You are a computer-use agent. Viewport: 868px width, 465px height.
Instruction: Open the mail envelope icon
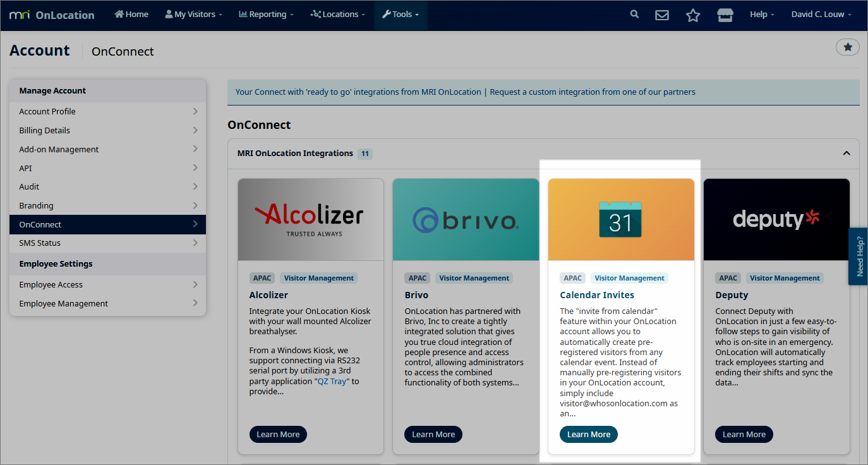(661, 15)
